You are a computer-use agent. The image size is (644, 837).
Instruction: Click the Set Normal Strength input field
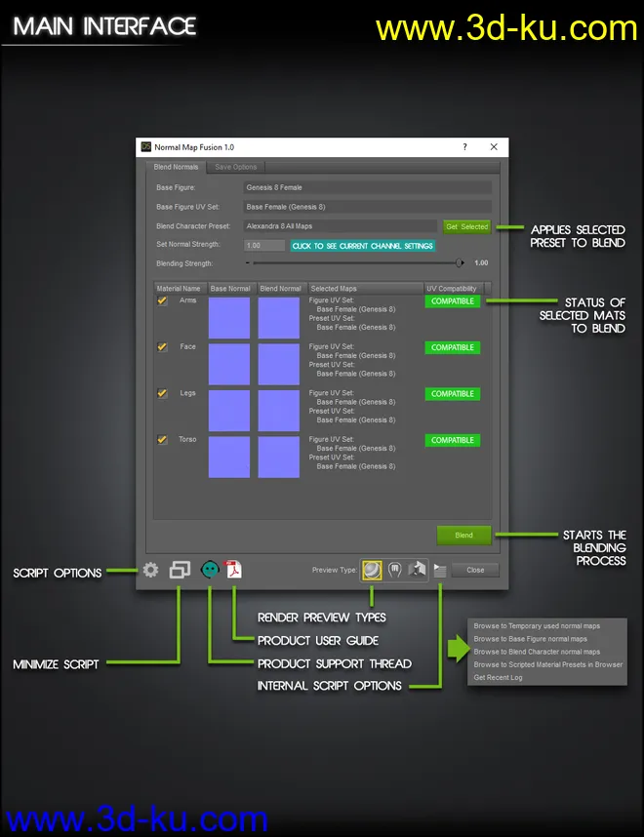(x=264, y=246)
